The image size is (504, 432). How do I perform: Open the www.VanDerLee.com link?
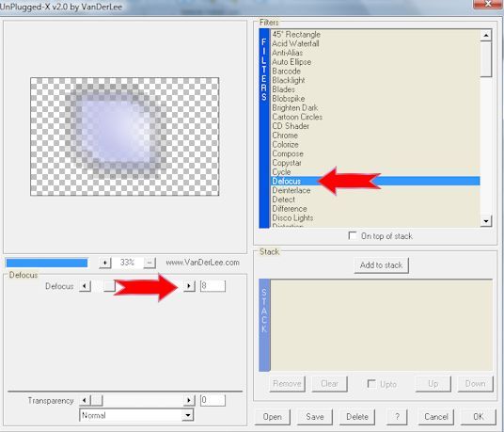pos(202,263)
